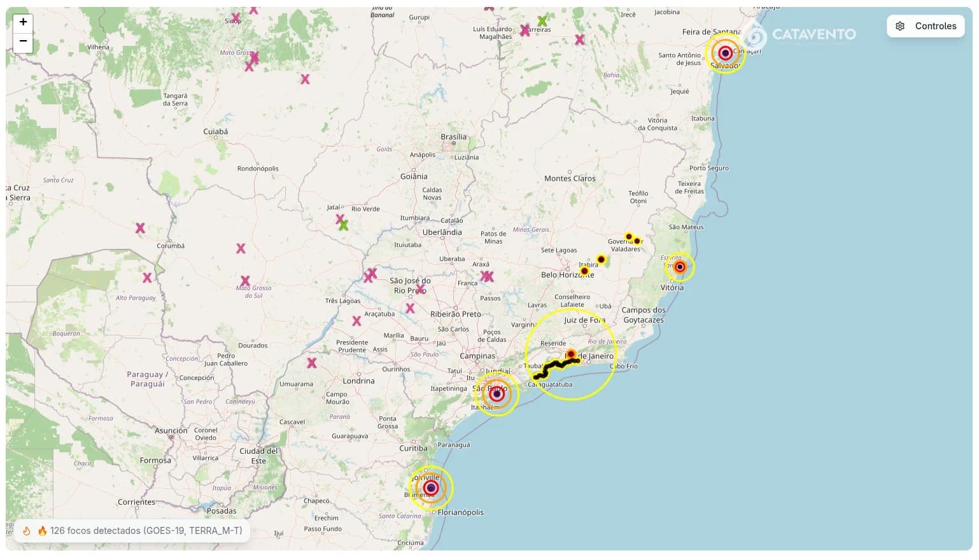
Task: Click the green X marker near Jataí
Action: coord(344,225)
